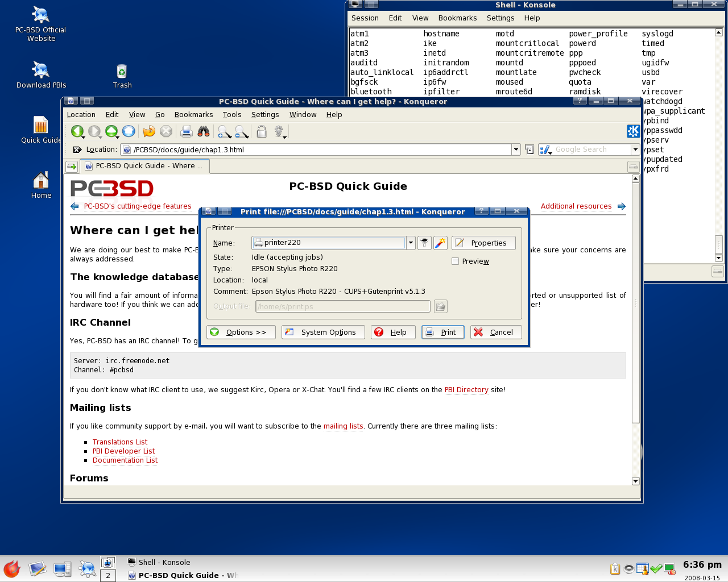This screenshot has height=582, width=728.
Task: Expand print dialog with Options >> button
Action: [241, 332]
